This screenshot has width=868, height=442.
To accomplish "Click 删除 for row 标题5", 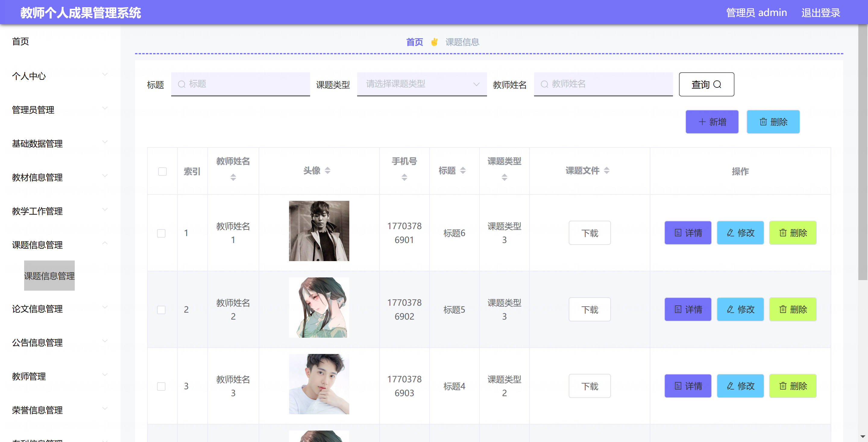I will click(x=793, y=309).
